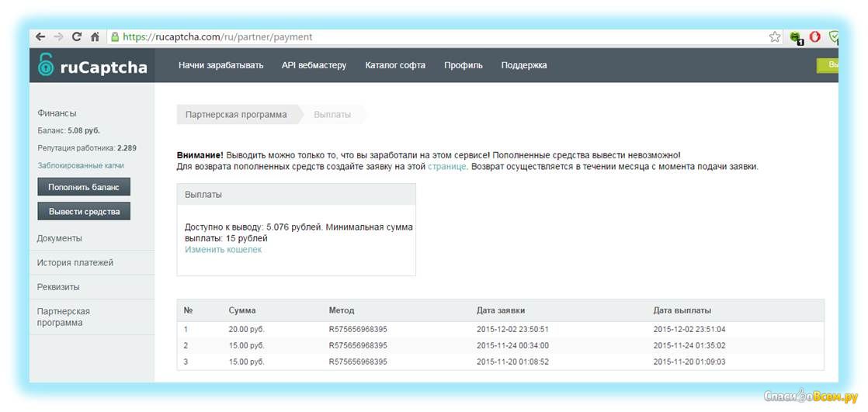This screenshot has height=412, width=868.
Task: Open the Начни зарабатывать menu
Action: click(x=220, y=65)
